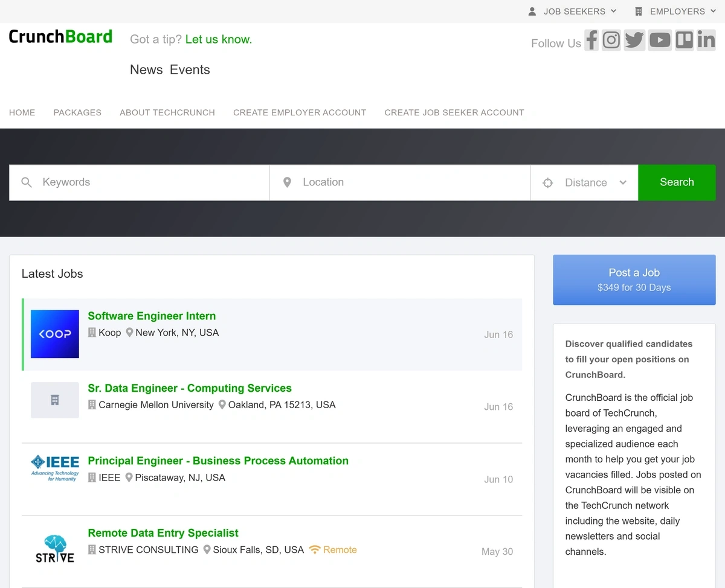Select Create Job Seeker Account menu item

[454, 112]
